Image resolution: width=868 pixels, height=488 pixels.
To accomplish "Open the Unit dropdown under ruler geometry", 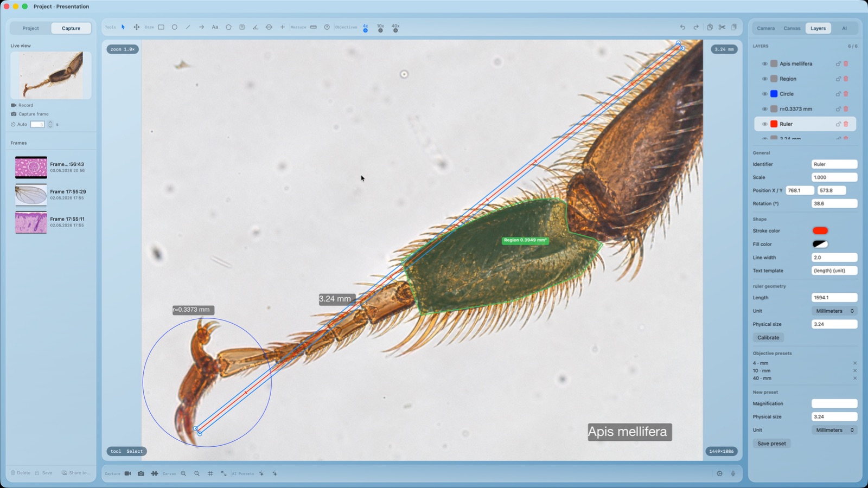I will 834,311.
